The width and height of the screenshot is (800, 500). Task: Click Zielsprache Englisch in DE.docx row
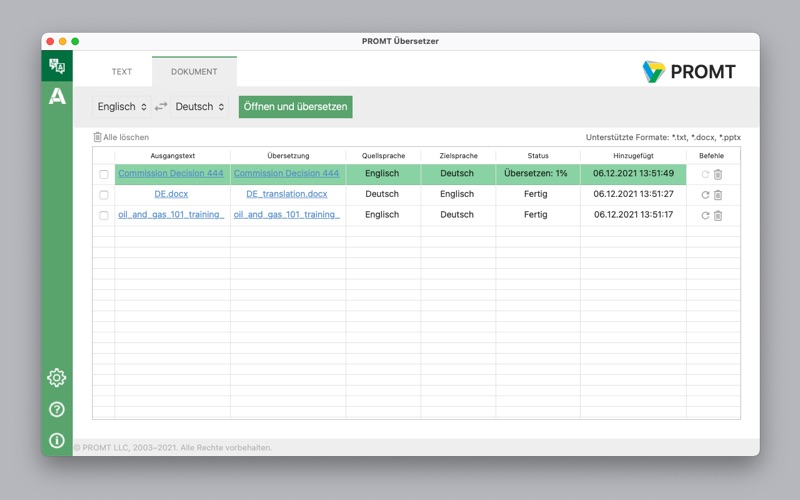tap(457, 194)
